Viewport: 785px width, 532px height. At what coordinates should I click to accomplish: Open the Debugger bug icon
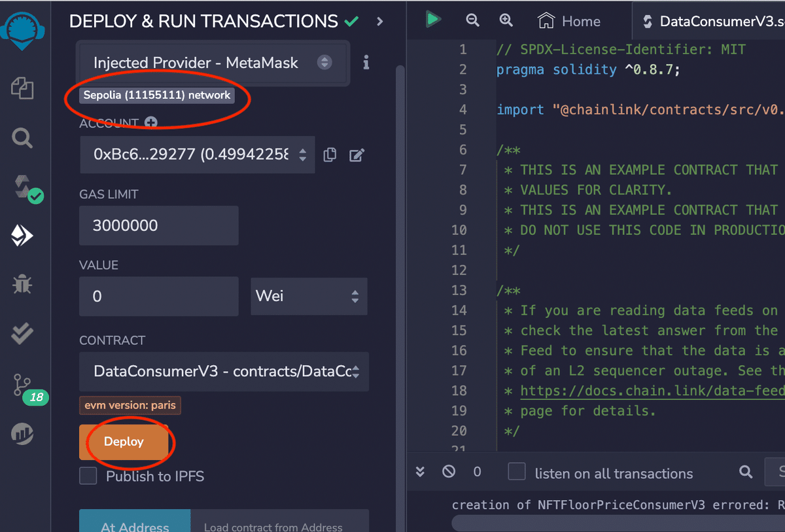click(x=22, y=284)
